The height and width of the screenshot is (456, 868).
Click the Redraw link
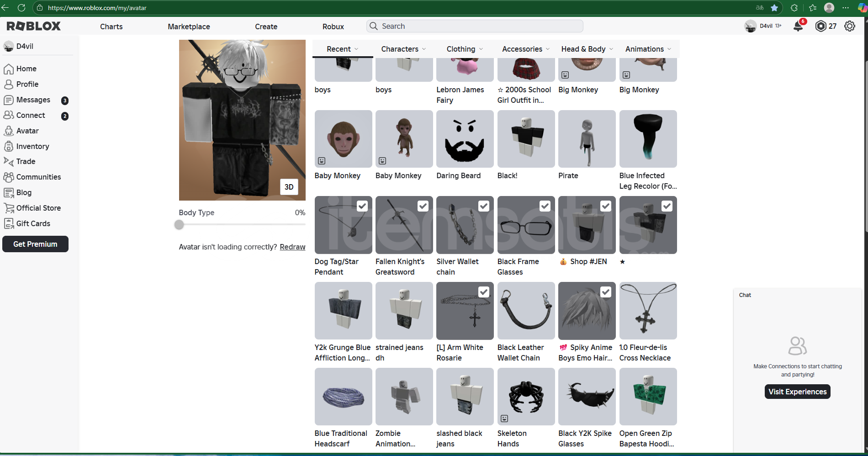click(292, 247)
